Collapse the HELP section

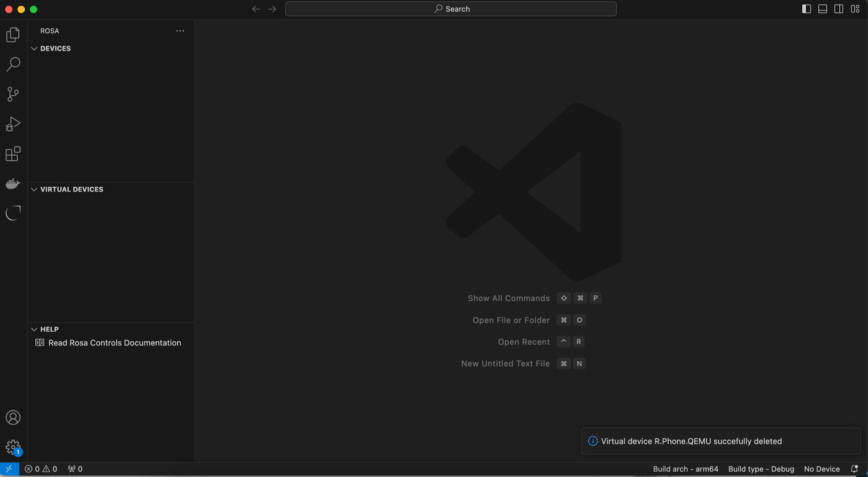(x=49, y=330)
